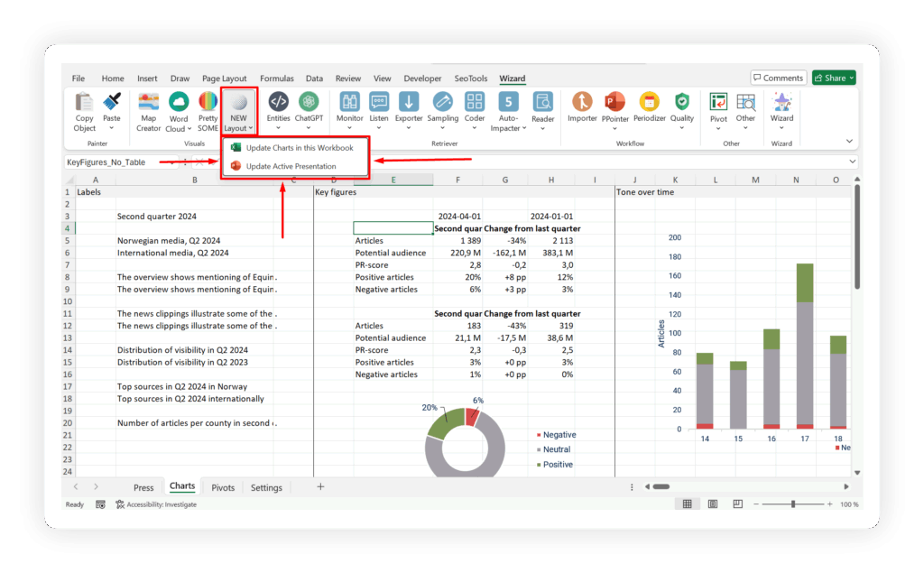
Task: Click the Share button
Action: tap(834, 78)
